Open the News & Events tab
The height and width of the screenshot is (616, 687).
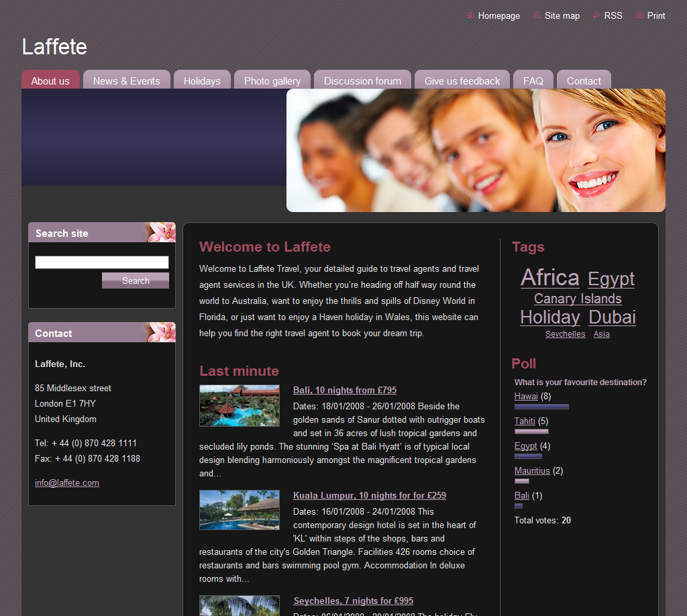(126, 81)
